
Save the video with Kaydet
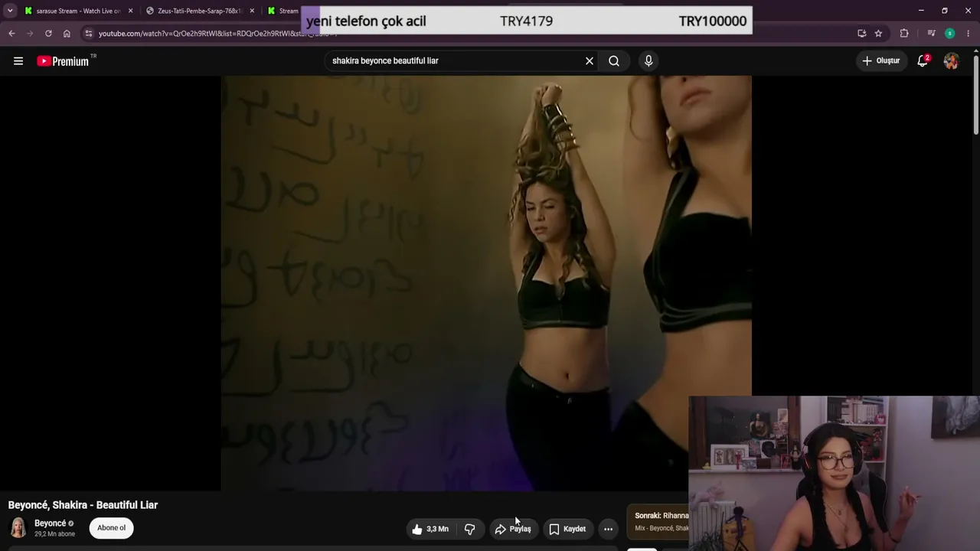click(x=567, y=529)
